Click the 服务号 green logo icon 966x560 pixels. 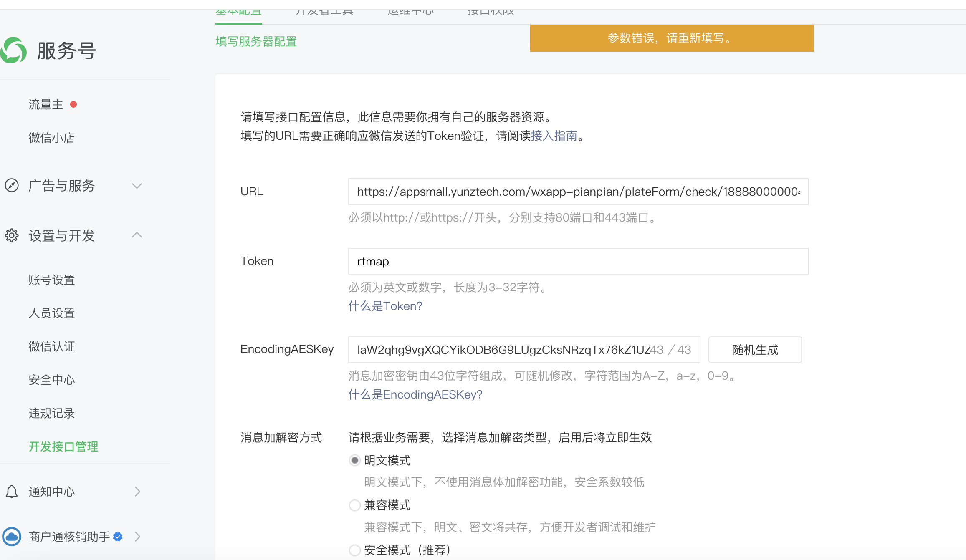13,50
